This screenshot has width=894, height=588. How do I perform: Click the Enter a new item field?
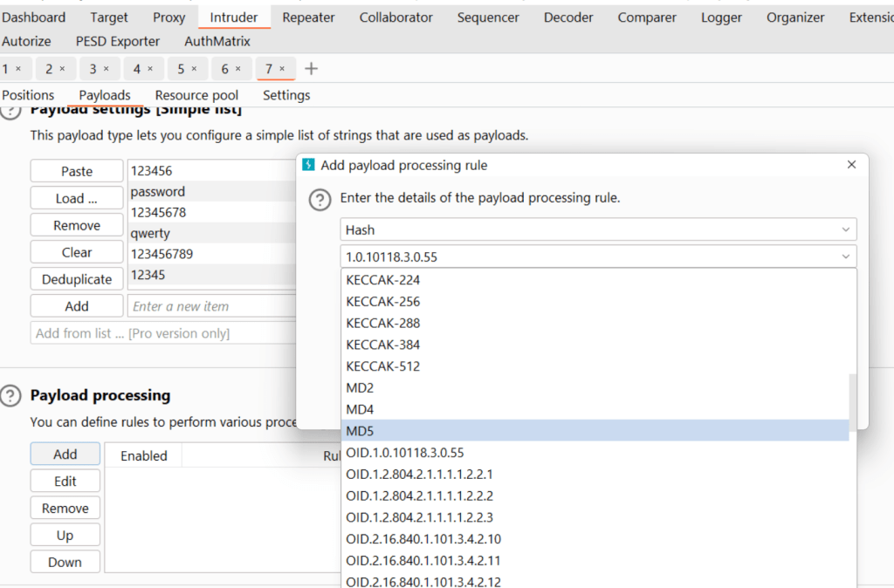point(210,306)
